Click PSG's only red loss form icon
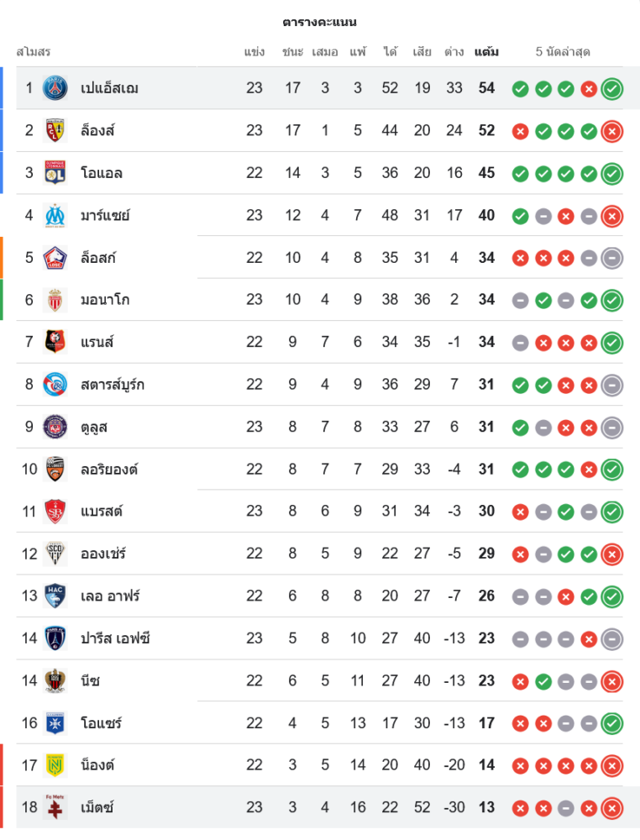 pyautogui.click(x=589, y=89)
